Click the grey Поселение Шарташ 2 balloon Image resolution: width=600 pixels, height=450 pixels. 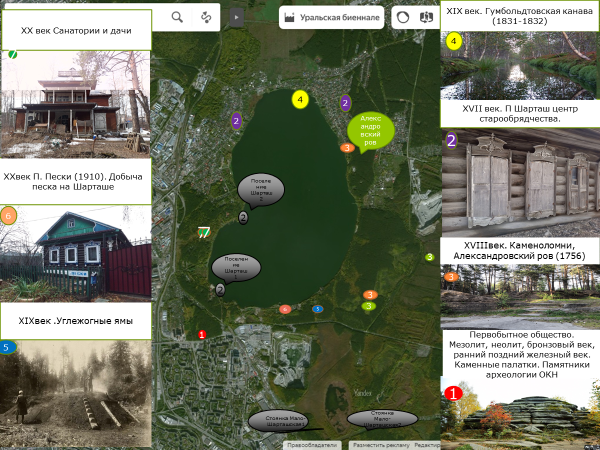point(261,189)
